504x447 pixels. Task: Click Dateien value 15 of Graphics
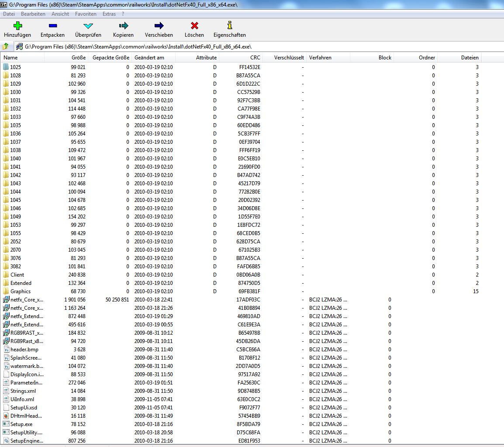[476, 291]
